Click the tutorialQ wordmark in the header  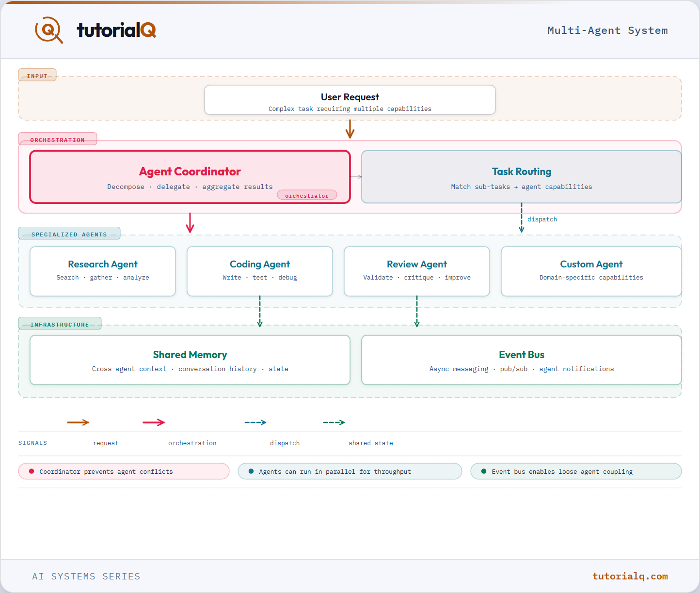coord(116,30)
